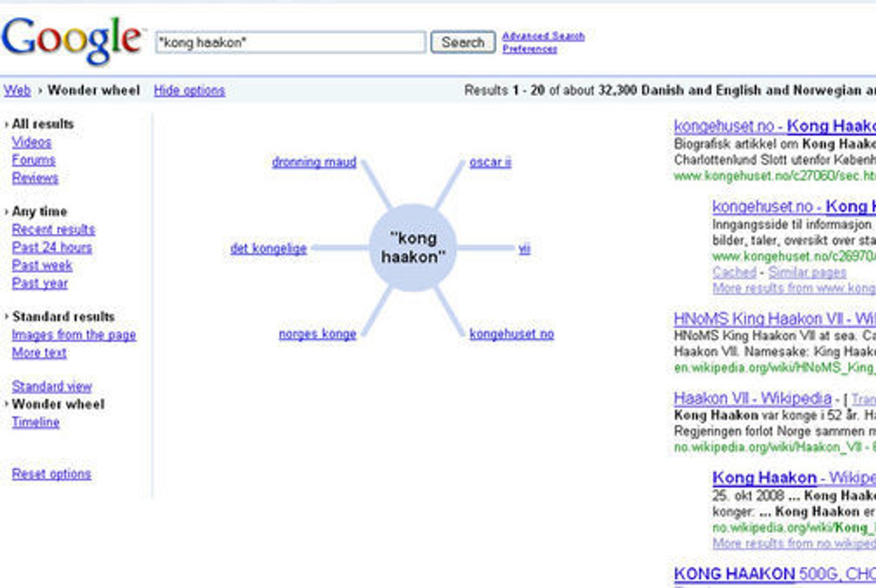Click the Search button
876x588 pixels.
tap(463, 42)
